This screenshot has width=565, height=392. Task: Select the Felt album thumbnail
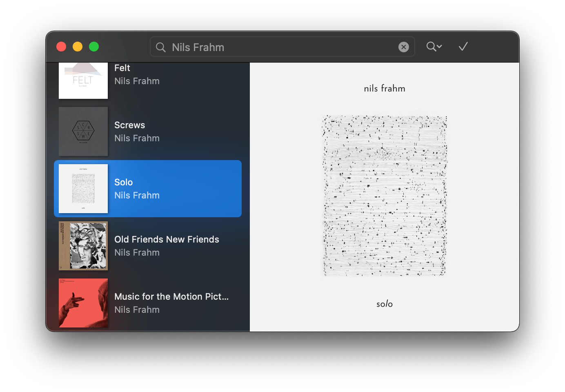pyautogui.click(x=83, y=80)
